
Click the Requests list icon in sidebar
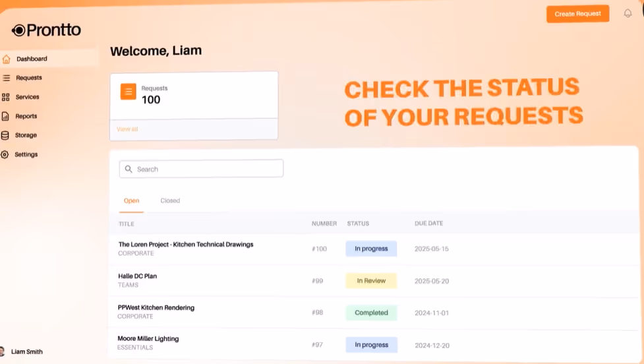tap(6, 78)
